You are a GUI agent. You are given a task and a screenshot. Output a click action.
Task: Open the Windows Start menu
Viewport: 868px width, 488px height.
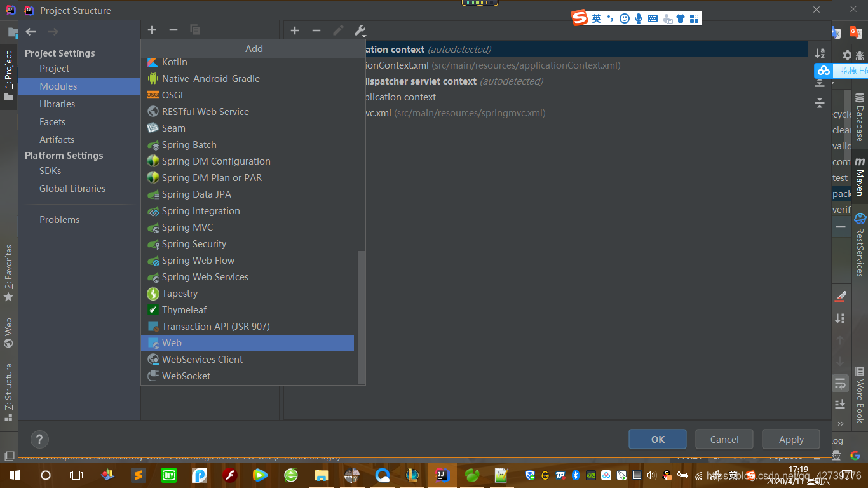pos(15,475)
